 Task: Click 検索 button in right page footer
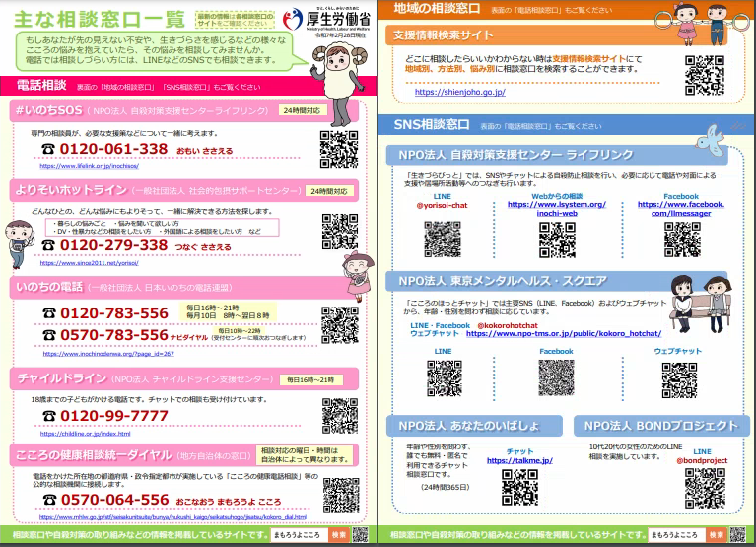(x=717, y=535)
